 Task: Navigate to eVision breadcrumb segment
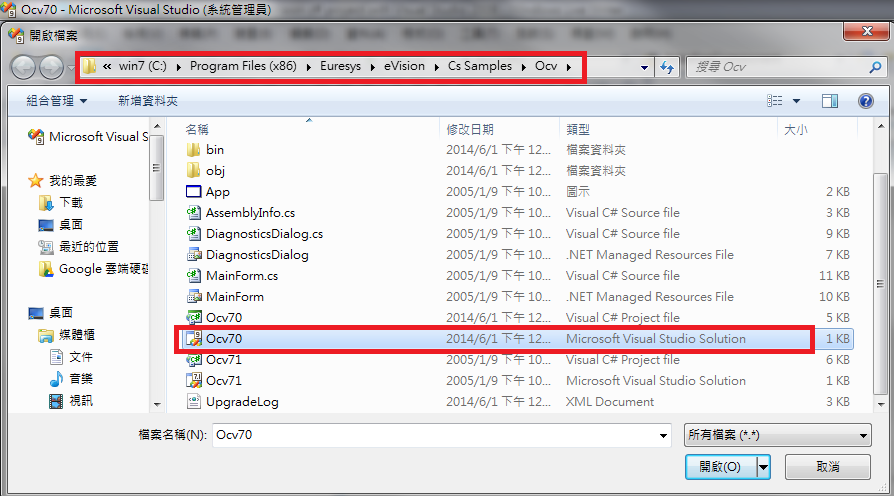(x=404, y=66)
